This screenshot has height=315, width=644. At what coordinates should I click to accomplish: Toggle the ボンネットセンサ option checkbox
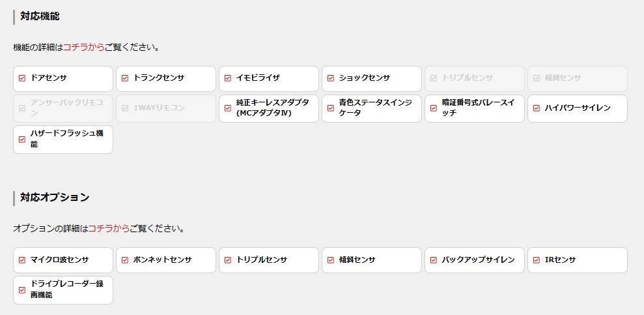(x=125, y=260)
